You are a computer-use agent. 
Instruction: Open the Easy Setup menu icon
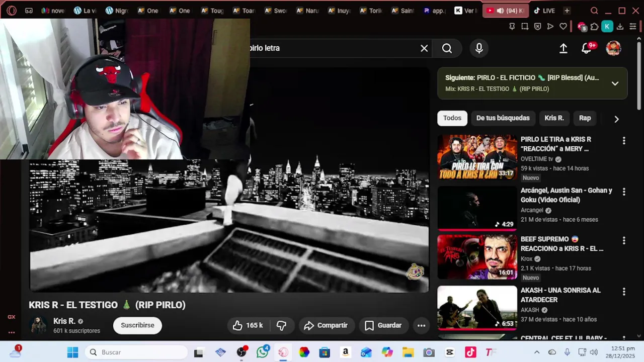[x=633, y=27]
